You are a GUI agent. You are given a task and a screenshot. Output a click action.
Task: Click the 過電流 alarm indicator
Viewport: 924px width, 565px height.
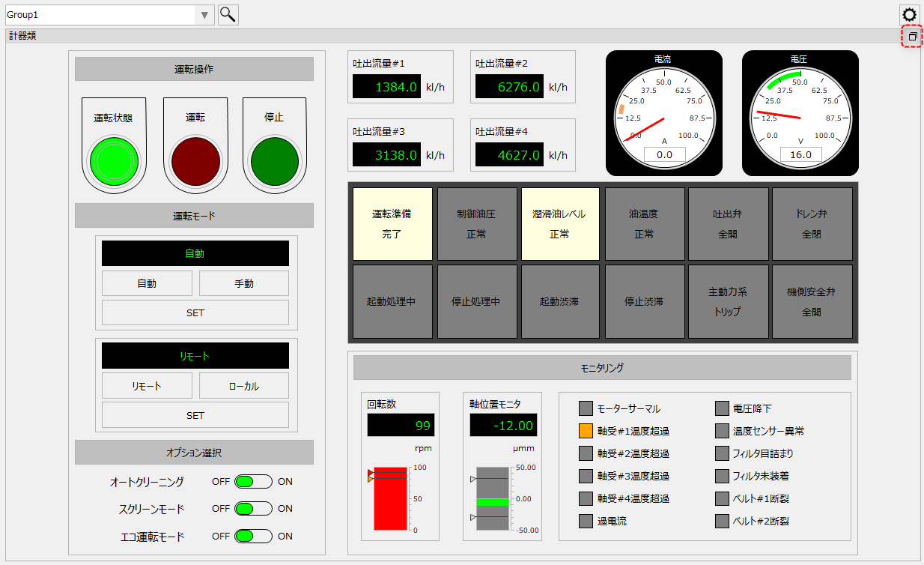585,521
